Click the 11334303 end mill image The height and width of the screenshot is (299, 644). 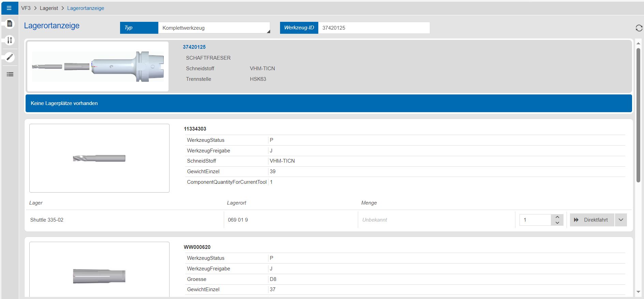tap(99, 158)
